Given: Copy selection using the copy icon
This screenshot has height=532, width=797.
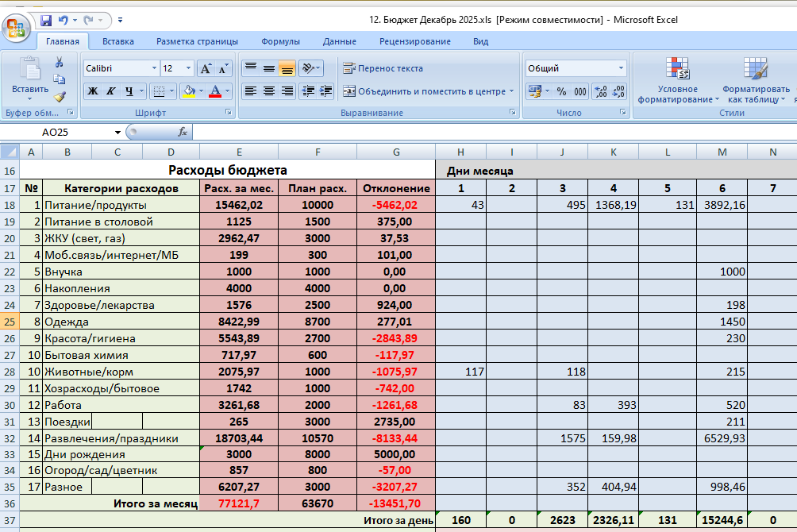Looking at the screenshot, I should click(x=60, y=79).
